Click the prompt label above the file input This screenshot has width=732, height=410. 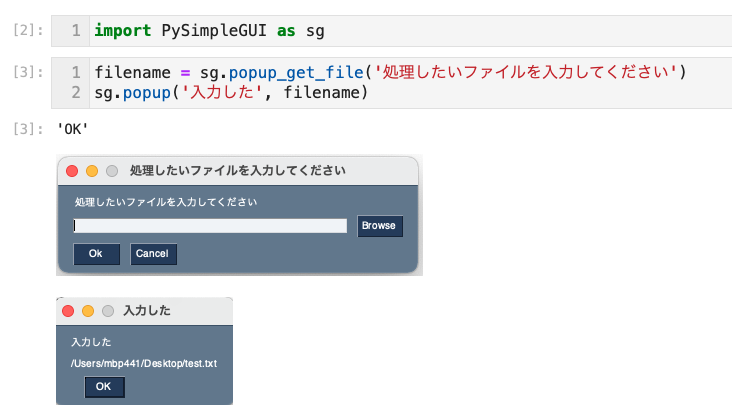click(166, 203)
